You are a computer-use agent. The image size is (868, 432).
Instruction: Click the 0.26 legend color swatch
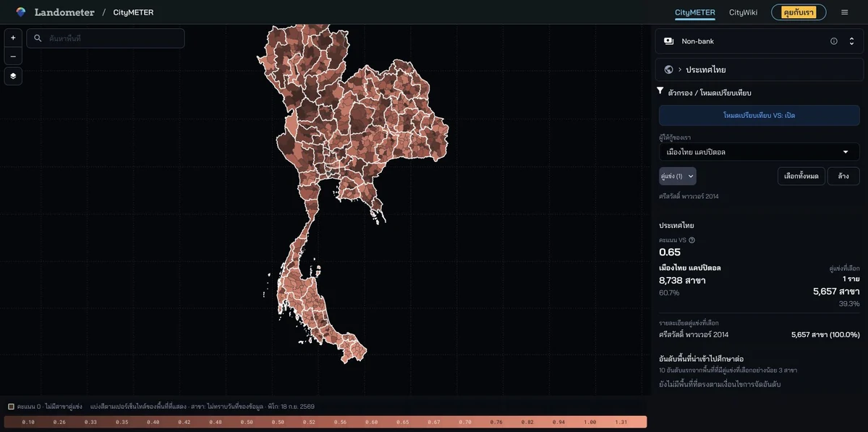(x=59, y=422)
